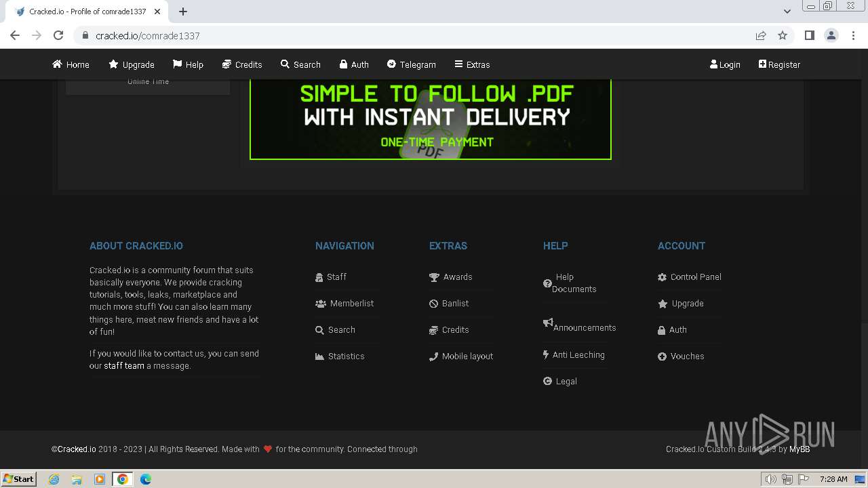Image resolution: width=868 pixels, height=488 pixels.
Task: Click the MyBB link in footer
Action: click(800, 449)
